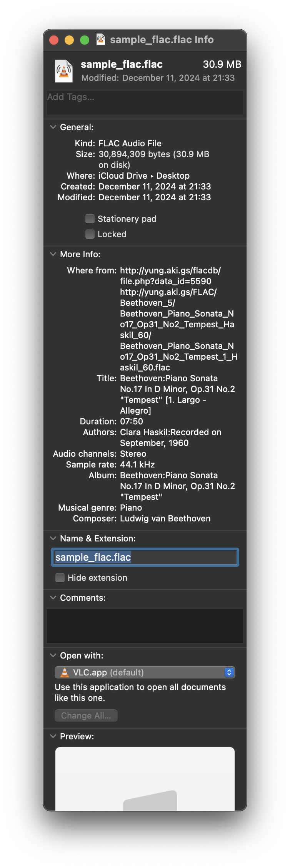The width and height of the screenshot is (290, 868).
Task: Click the empty Comments text area
Action: 145,626
